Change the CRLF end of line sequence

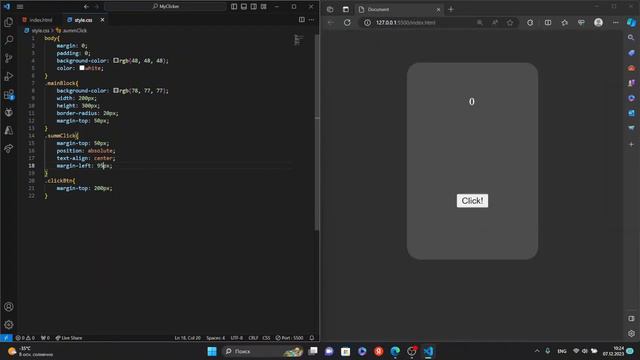point(253,338)
